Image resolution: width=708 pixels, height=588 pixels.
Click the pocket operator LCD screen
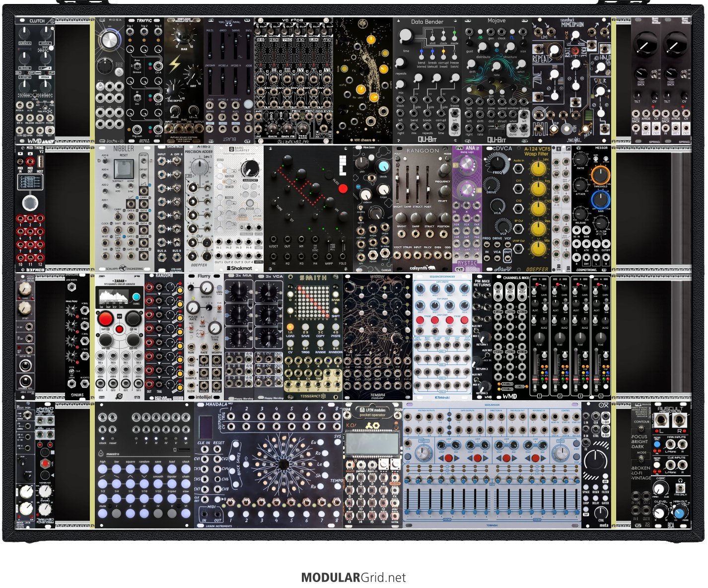[372, 442]
